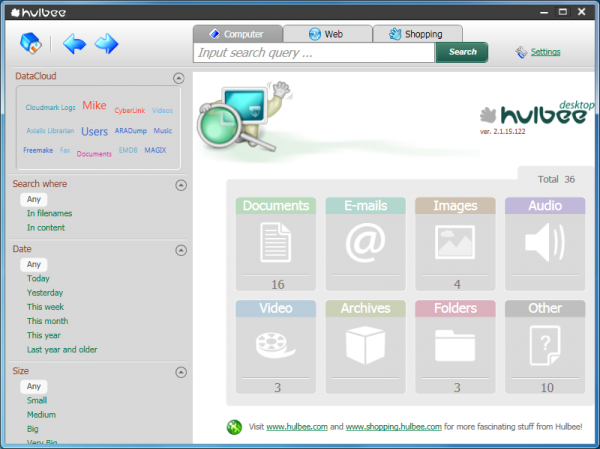Select Any under Date
Viewport: 600px width, 449px height.
34,265
